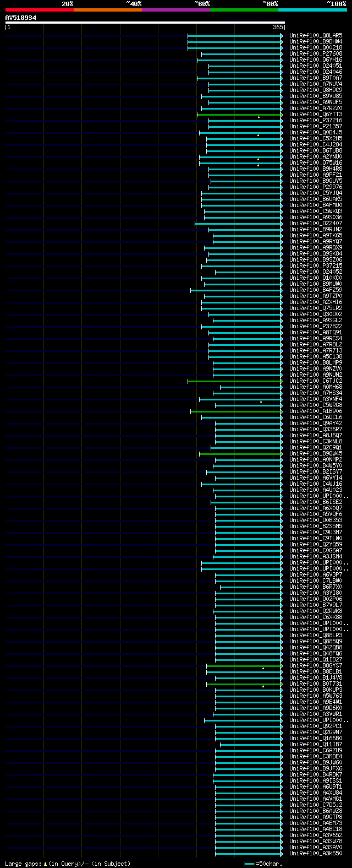
Task: Open hit UniRef100_P27608
Action: click(x=316, y=53)
